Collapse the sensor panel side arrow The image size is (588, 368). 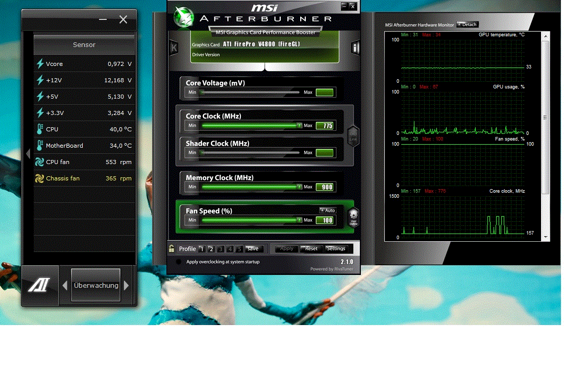point(28,153)
